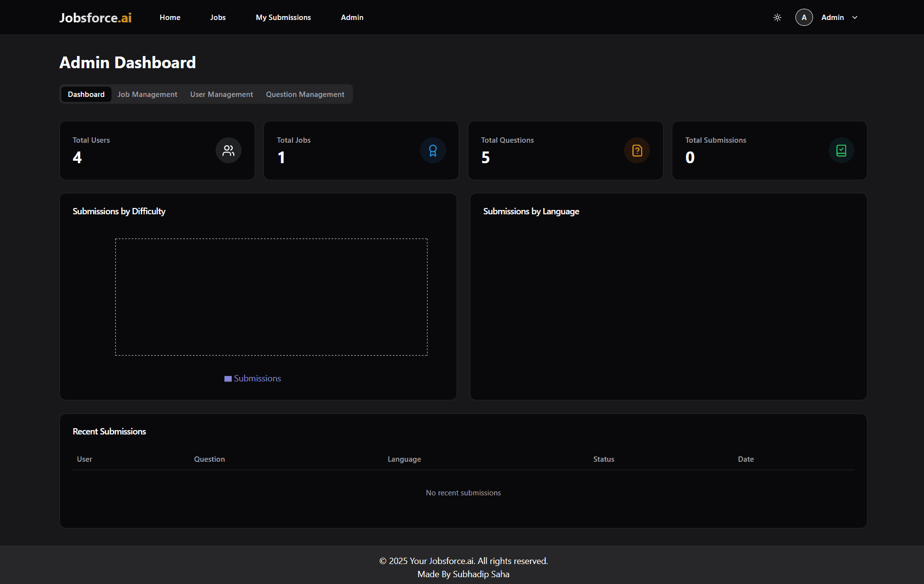Click the purple Submissions legend swatch
The height and width of the screenshot is (584, 924).
pyautogui.click(x=228, y=379)
